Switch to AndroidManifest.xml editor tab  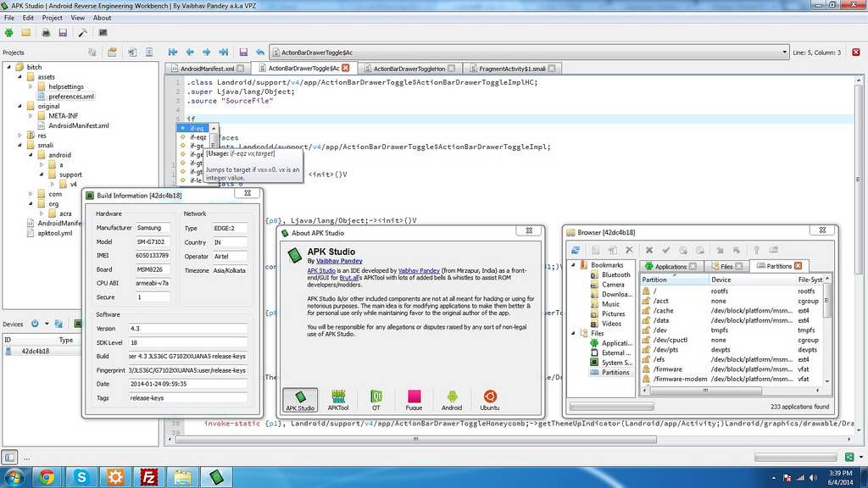point(207,69)
